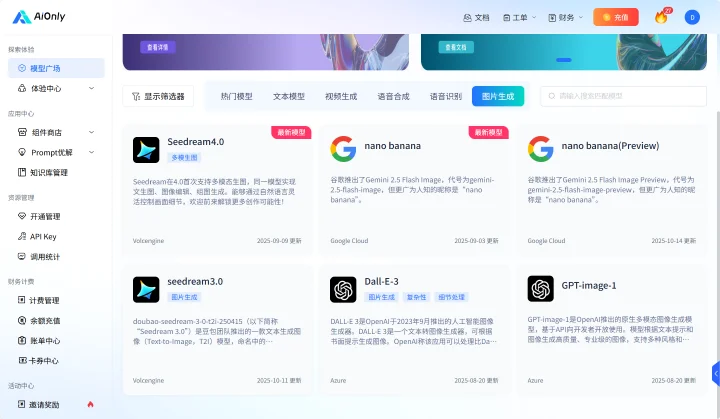Click the 卡券中心 icon
720x419 pixels.
tap(22, 361)
